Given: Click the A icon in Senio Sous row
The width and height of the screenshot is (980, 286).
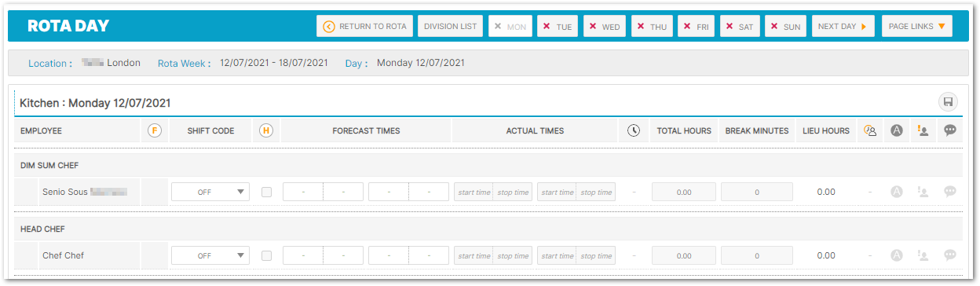Looking at the screenshot, I should pyautogui.click(x=897, y=191).
